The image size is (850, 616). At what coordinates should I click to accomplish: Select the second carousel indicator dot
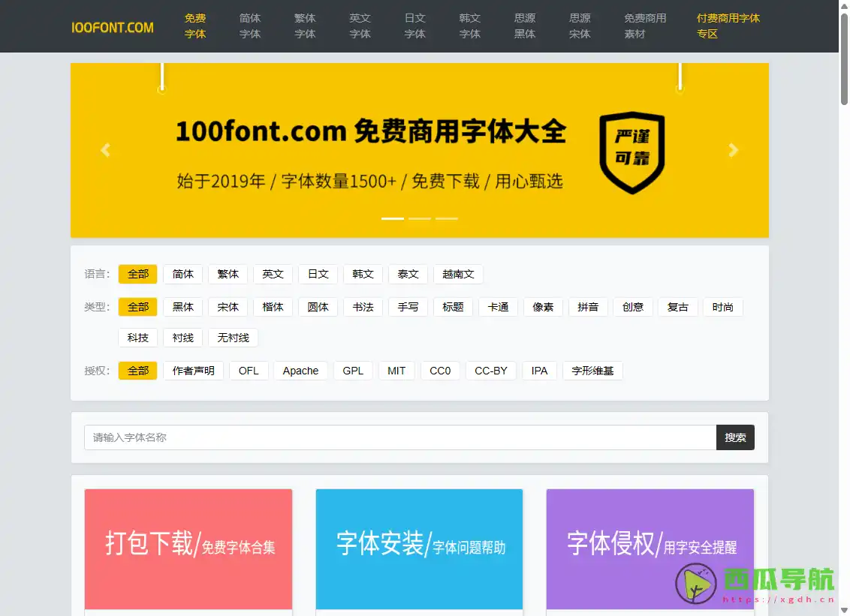[419, 218]
